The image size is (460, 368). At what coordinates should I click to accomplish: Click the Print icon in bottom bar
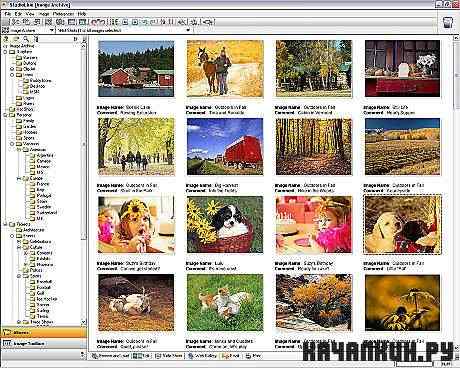tap(248, 356)
